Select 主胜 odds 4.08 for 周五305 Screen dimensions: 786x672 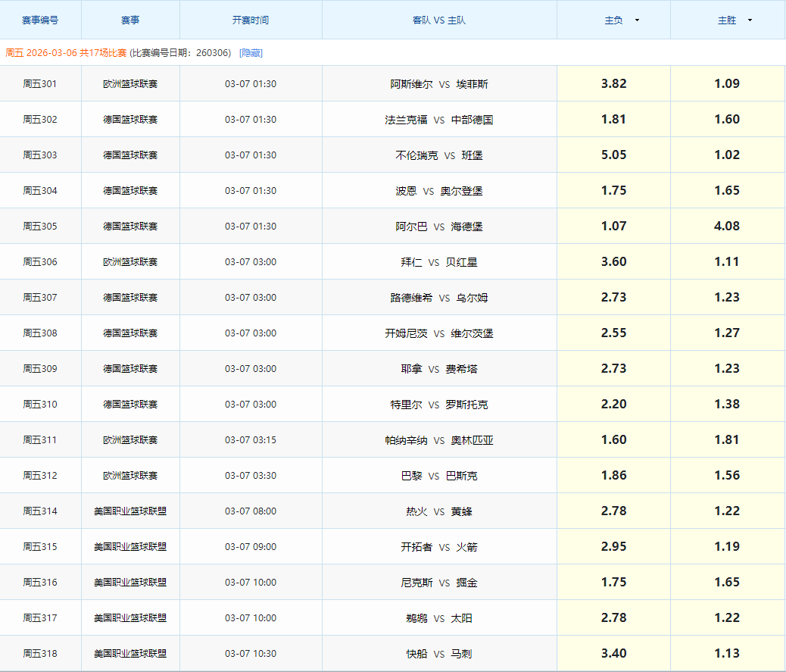(x=727, y=227)
